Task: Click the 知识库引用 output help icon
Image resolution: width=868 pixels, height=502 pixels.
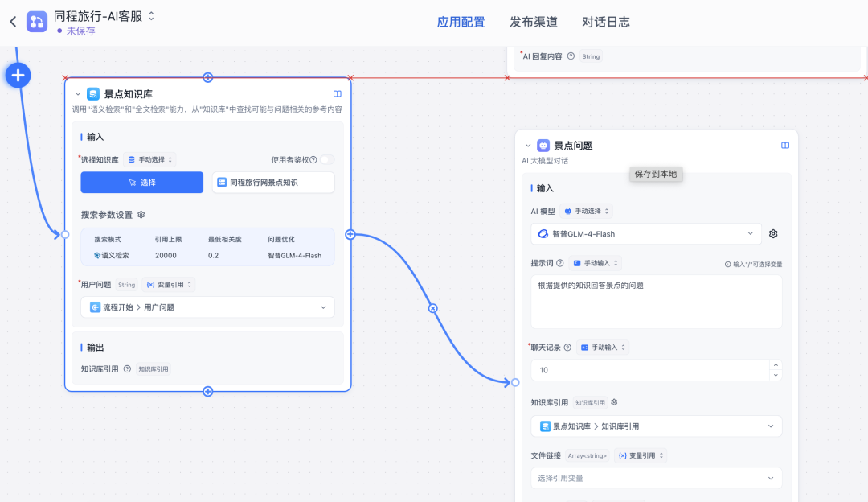Action: tap(127, 368)
